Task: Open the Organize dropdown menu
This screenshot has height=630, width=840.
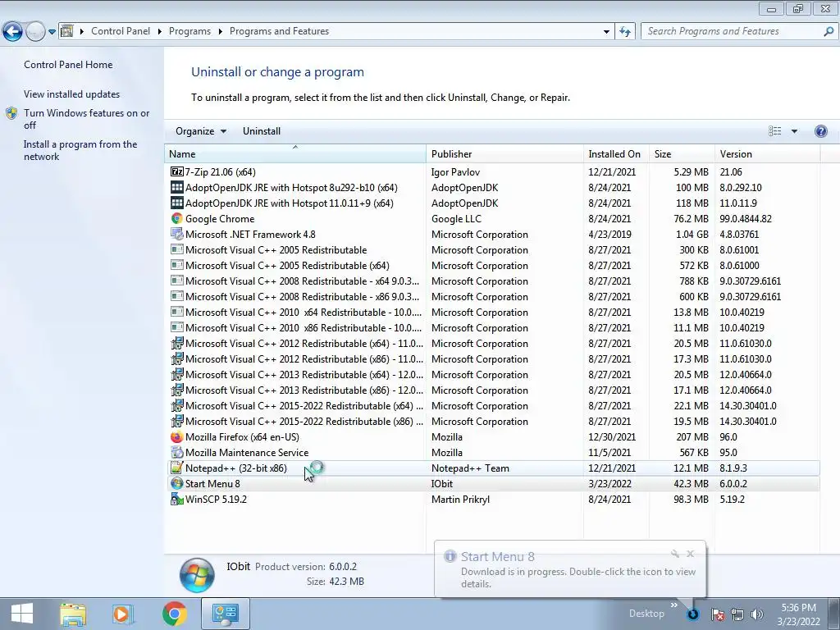Action: (201, 131)
